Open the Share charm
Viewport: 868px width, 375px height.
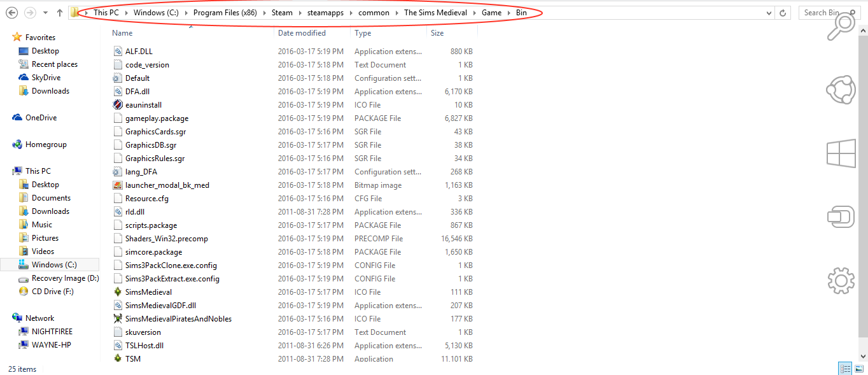point(841,90)
